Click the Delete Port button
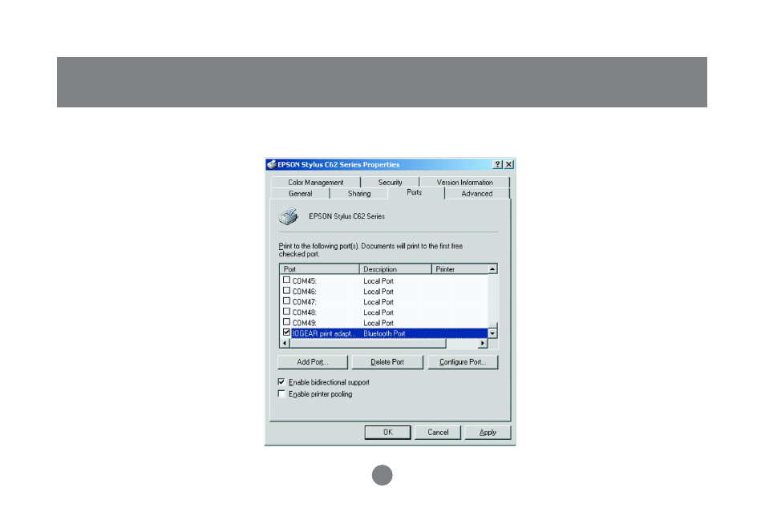The image size is (765, 532). coord(387,362)
